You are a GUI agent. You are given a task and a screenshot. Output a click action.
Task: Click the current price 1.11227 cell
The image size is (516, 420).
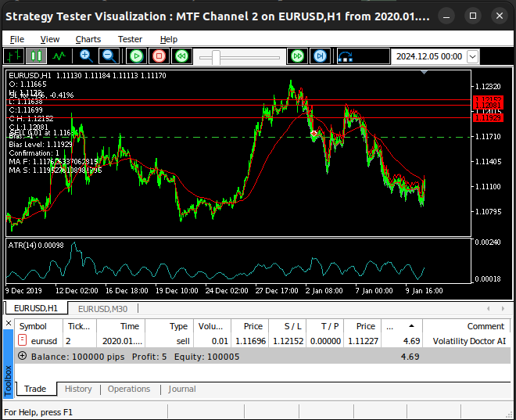[363, 341]
